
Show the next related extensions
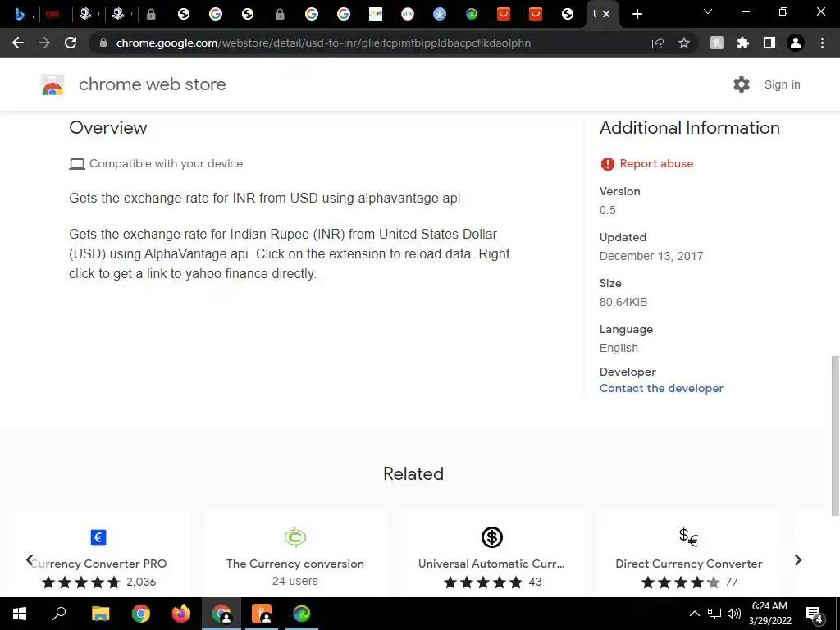(x=797, y=559)
